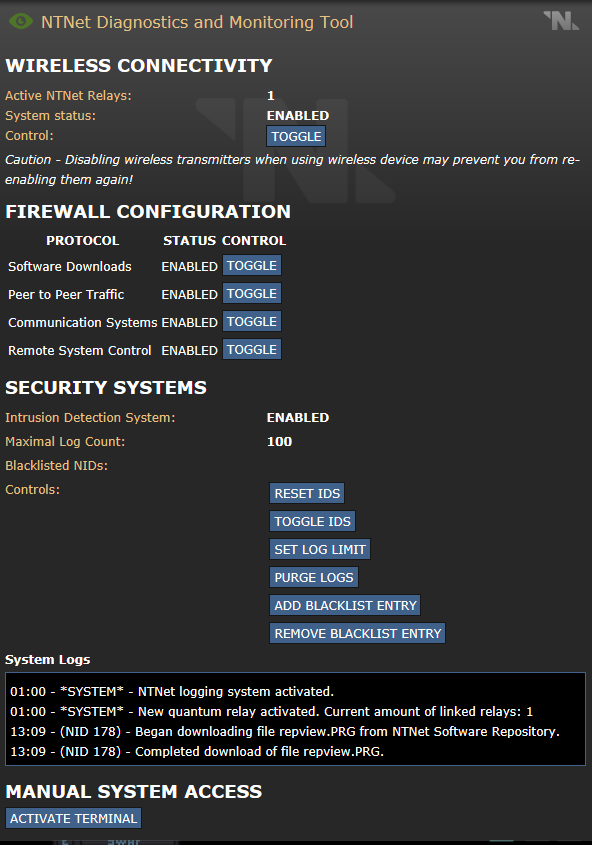Open SET LOG LIMIT control
This screenshot has height=845, width=592.
pos(320,549)
